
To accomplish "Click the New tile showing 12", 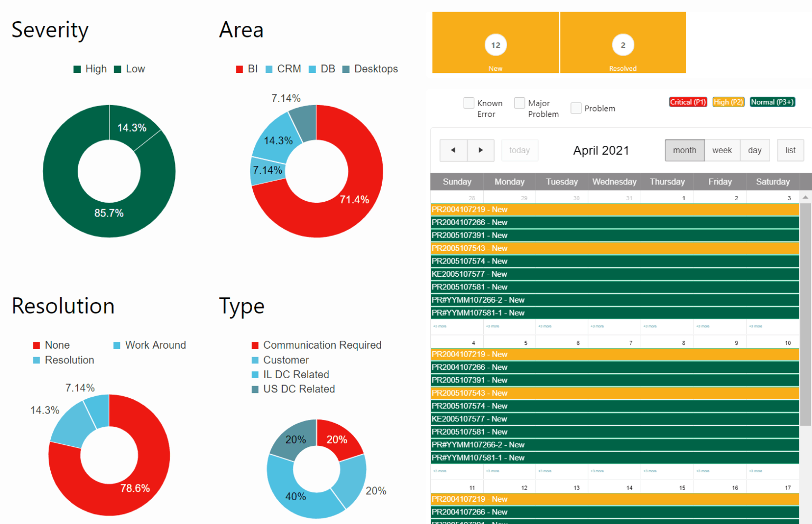I will pos(495,42).
